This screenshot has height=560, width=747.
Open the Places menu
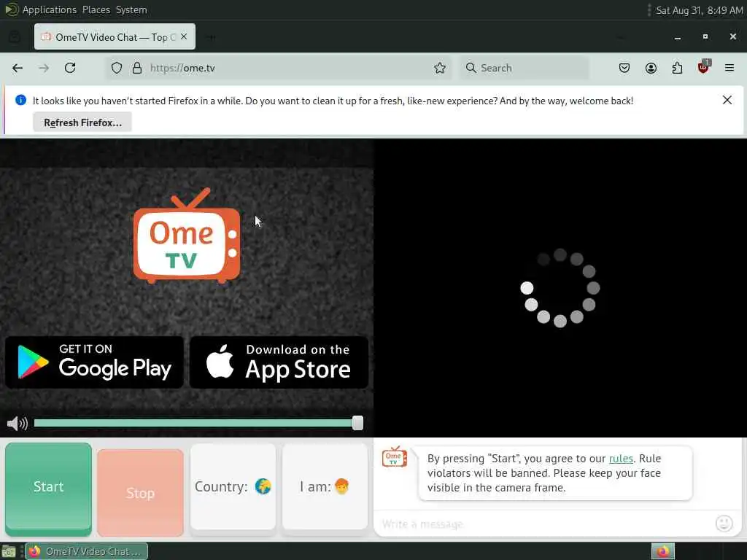(96, 9)
